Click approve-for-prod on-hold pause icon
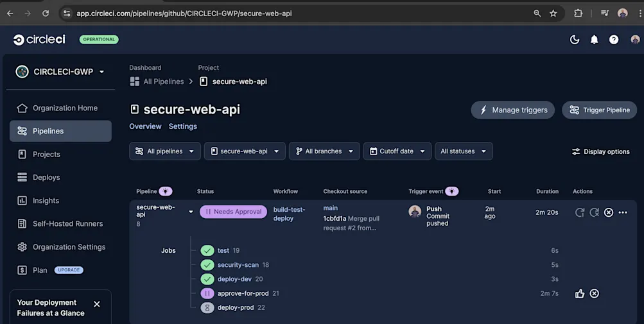The width and height of the screenshot is (644, 324). click(207, 293)
